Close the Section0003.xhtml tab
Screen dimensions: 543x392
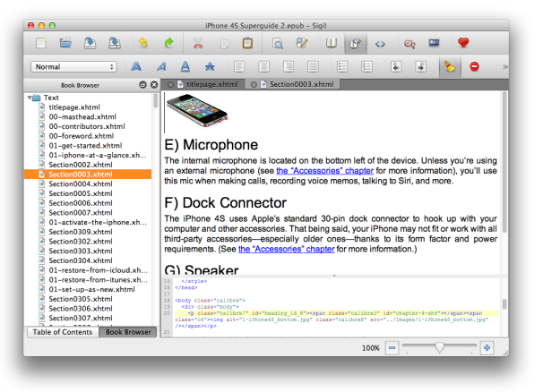pos(254,85)
